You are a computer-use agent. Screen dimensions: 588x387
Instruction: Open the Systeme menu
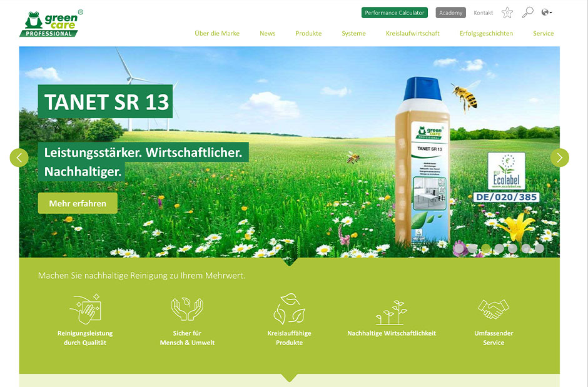[353, 33]
